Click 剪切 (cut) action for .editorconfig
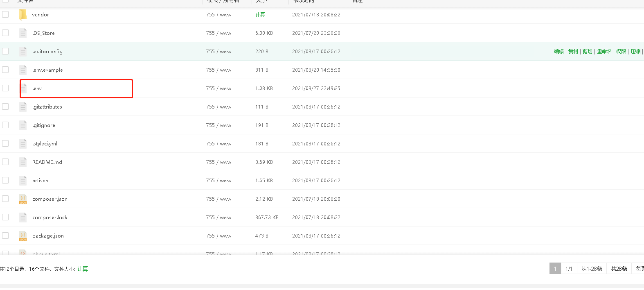This screenshot has width=644, height=290. click(587, 52)
